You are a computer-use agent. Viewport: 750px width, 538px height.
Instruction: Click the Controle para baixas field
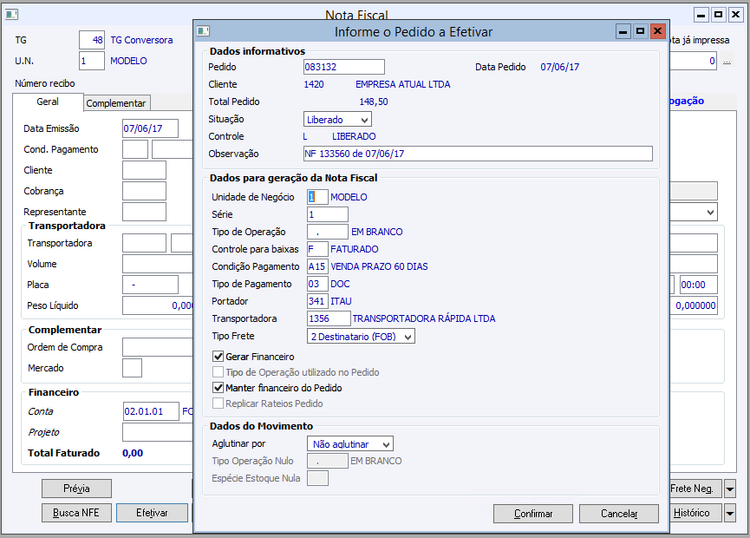click(318, 249)
